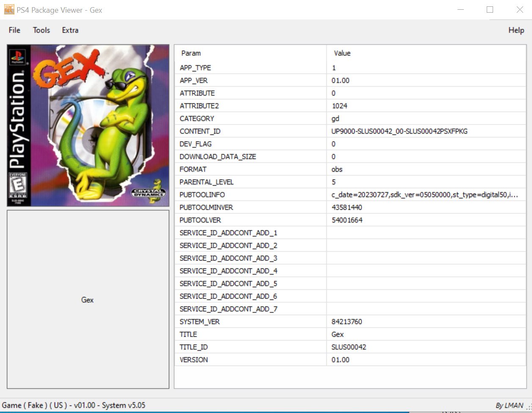The image size is (532, 413).
Task: Select the PUBTOOLMINVER parameter name
Action: pos(207,207)
